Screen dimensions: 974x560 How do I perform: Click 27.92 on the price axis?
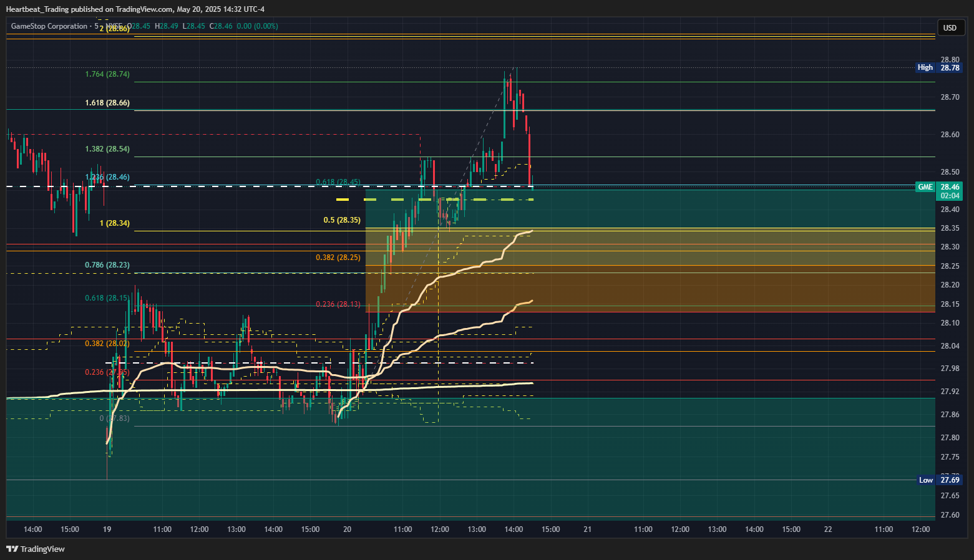click(x=950, y=392)
